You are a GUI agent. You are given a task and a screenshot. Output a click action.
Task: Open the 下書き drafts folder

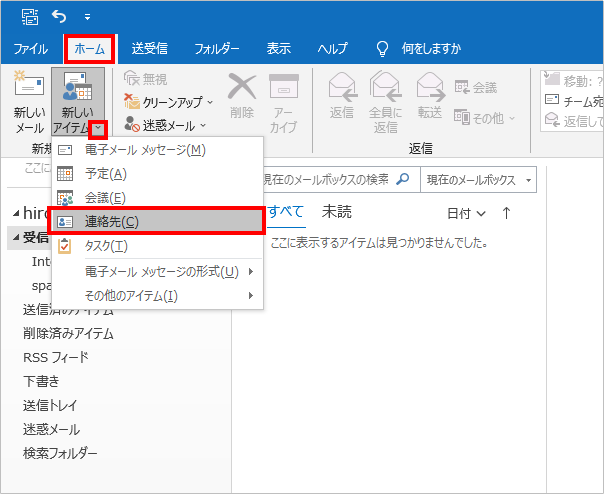coord(42,381)
